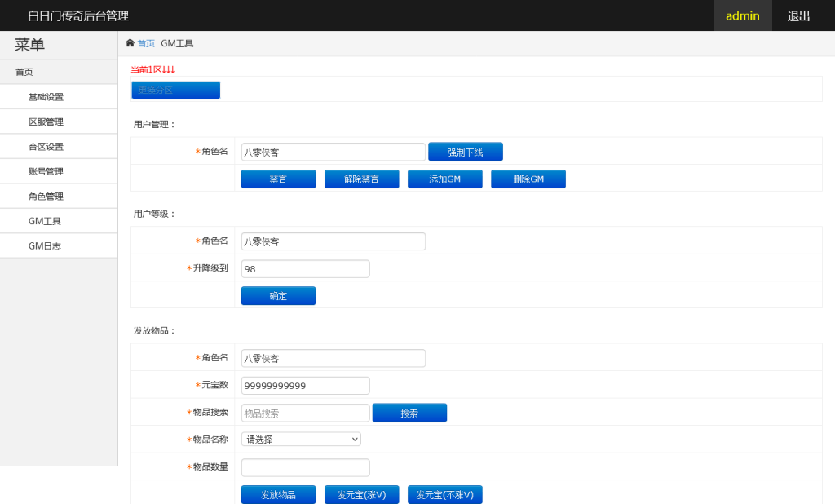The width and height of the screenshot is (835, 504).
Task: Click the 物品数量 input field
Action: coord(305,466)
